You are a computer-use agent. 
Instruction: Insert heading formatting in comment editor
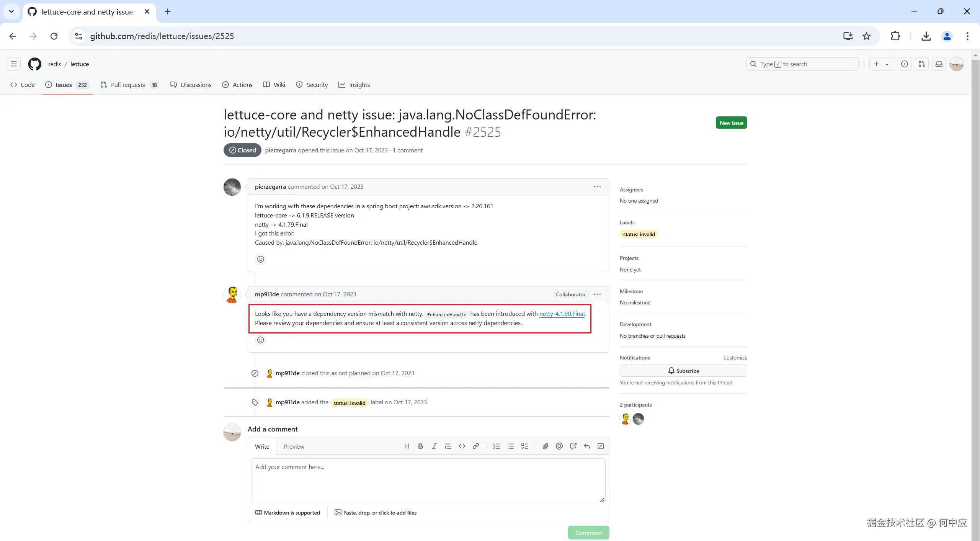407,446
